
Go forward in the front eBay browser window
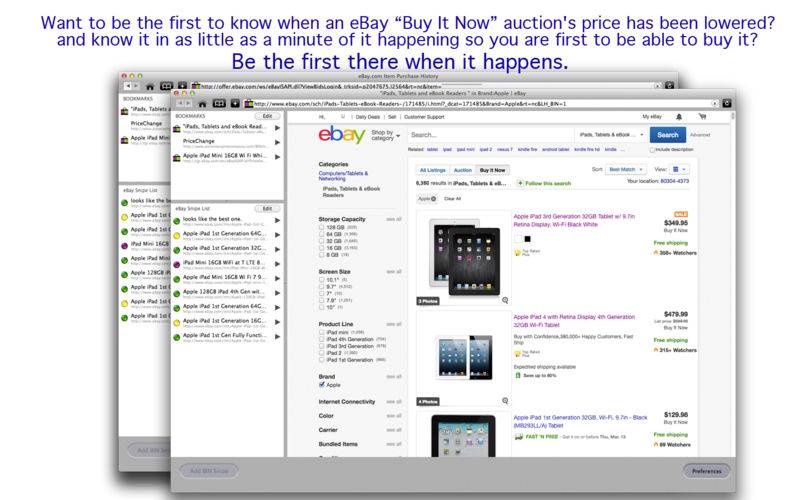click(187, 104)
